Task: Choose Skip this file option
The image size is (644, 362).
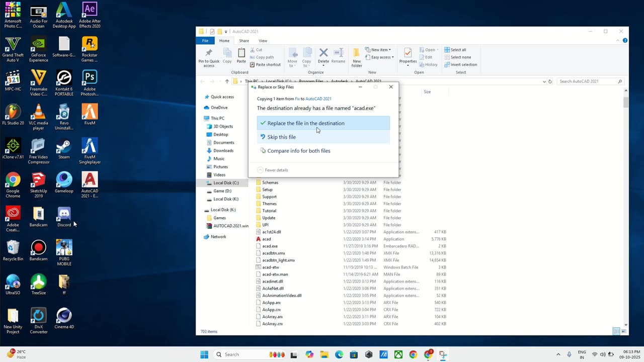Action: (x=324, y=137)
